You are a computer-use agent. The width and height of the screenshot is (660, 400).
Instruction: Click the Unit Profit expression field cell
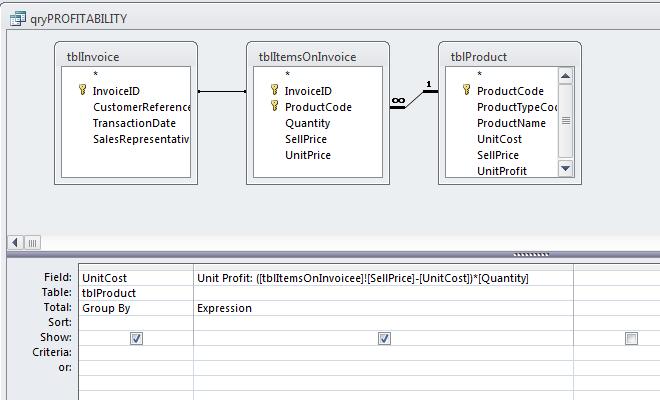tap(383, 277)
